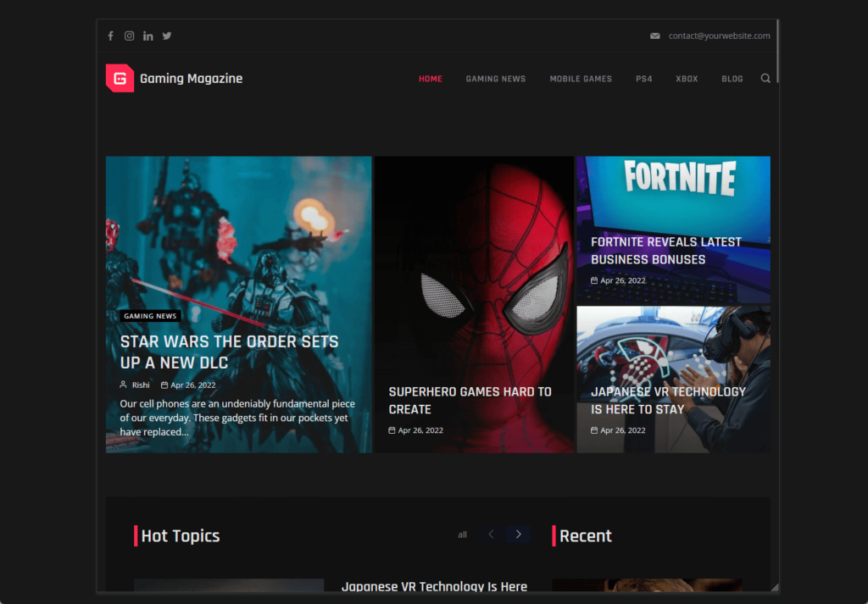Click the Hot Topics section heading

pos(181,536)
